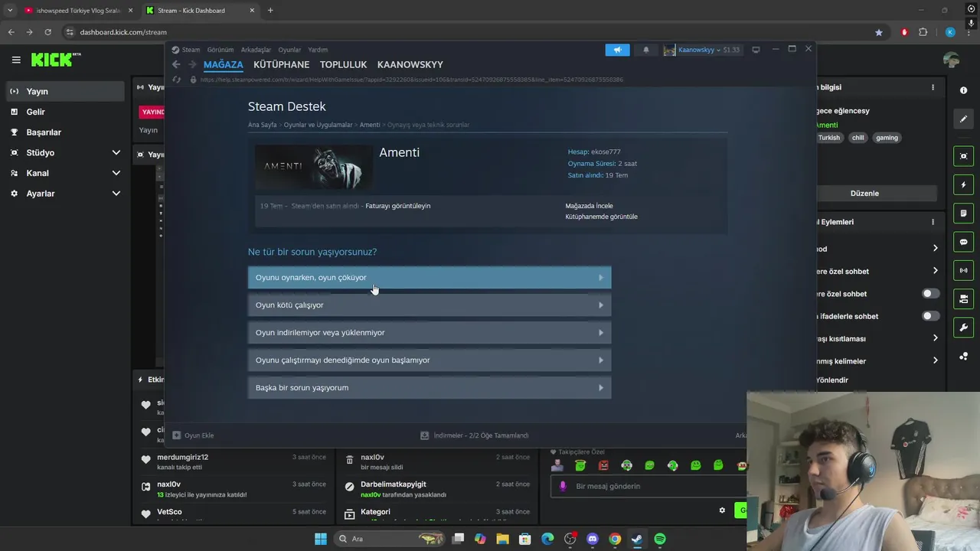Open the note panel icon in the right strip
This screenshot has height=551, width=980.
963,214
